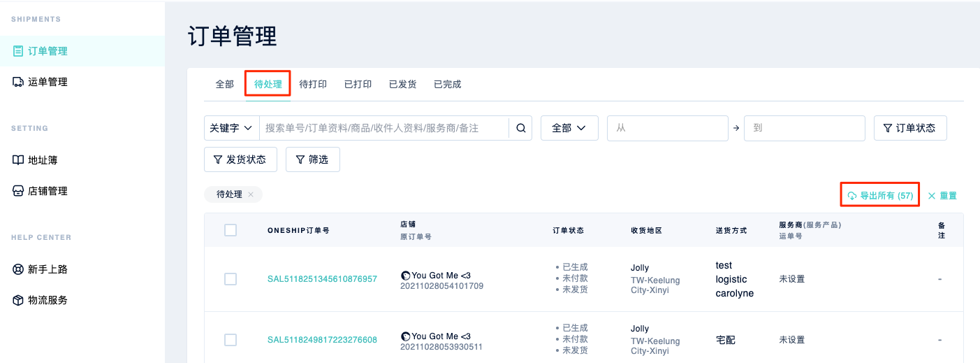Check the order ending in 876957
Image resolution: width=980 pixels, height=363 pixels.
[231, 279]
